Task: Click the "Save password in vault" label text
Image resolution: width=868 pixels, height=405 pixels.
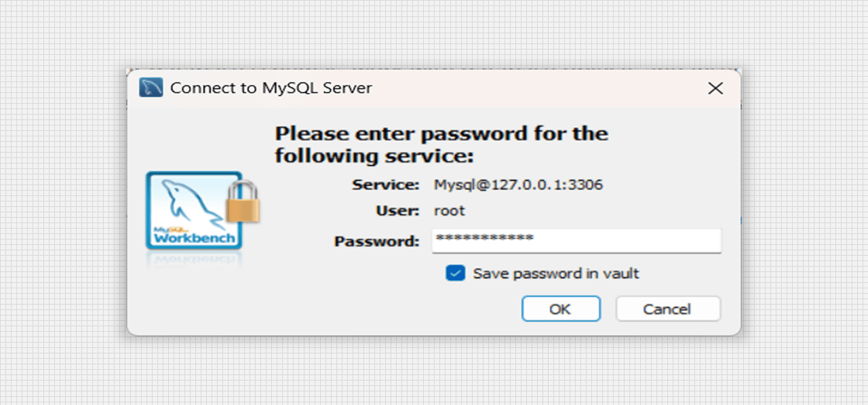Action: [x=556, y=273]
